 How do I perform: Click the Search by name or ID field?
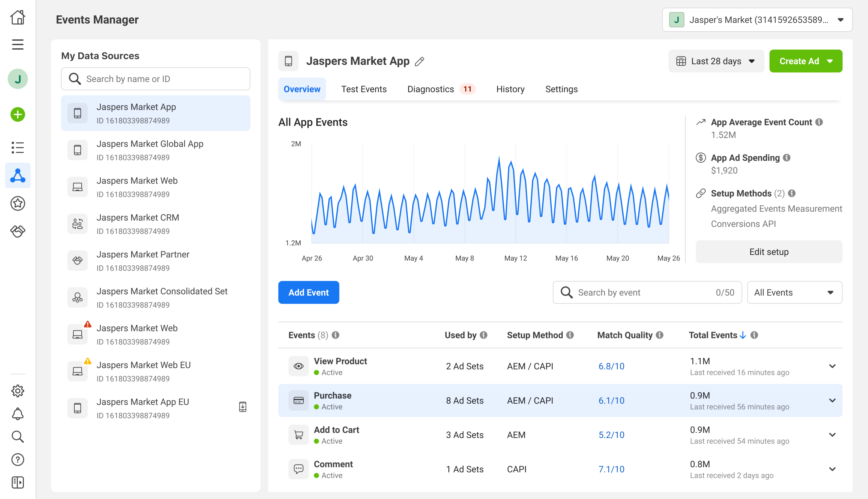(x=156, y=79)
